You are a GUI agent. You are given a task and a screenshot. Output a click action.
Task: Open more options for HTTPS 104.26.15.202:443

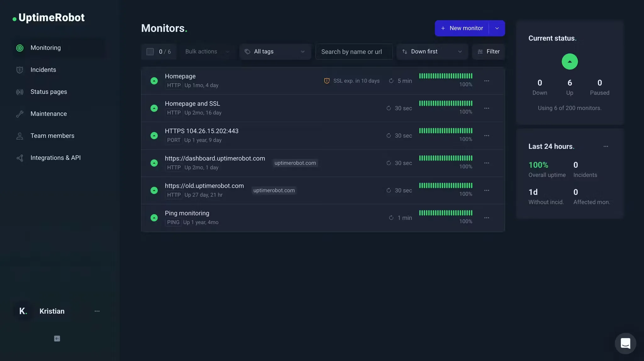pyautogui.click(x=487, y=135)
